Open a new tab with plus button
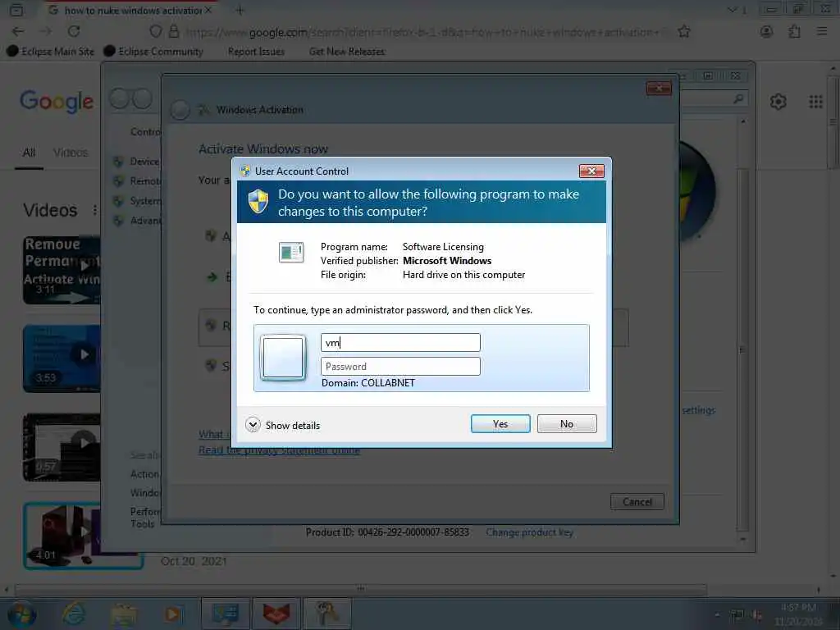Viewport: 840px width, 630px height. point(240,10)
